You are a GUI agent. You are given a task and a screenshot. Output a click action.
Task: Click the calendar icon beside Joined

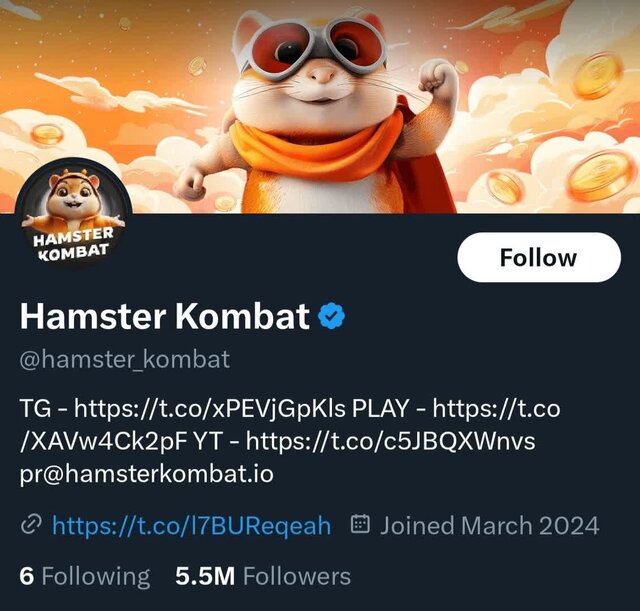pos(361,525)
